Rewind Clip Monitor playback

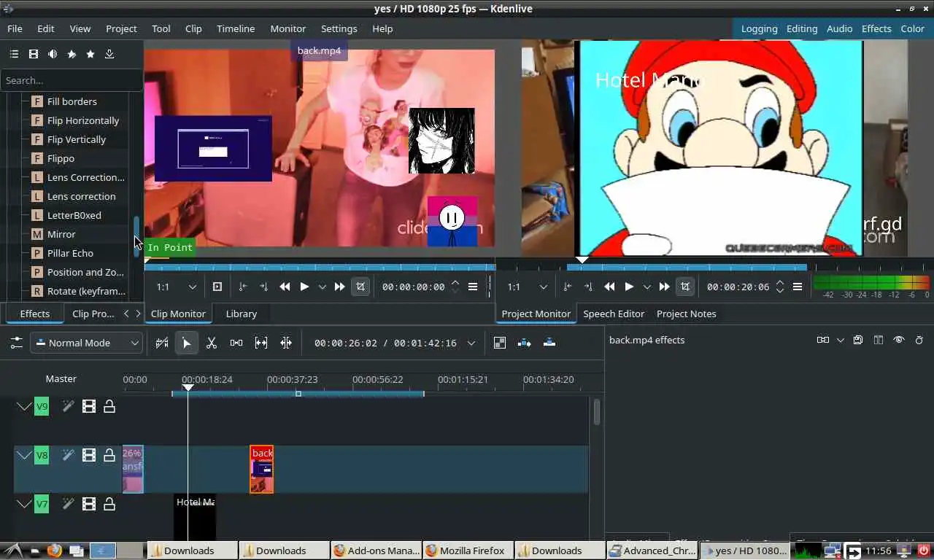point(285,287)
